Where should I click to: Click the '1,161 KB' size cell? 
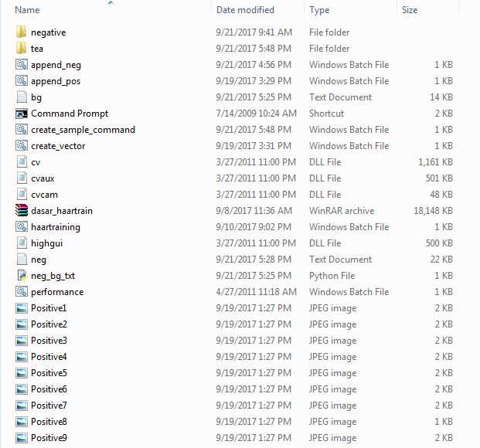435,162
